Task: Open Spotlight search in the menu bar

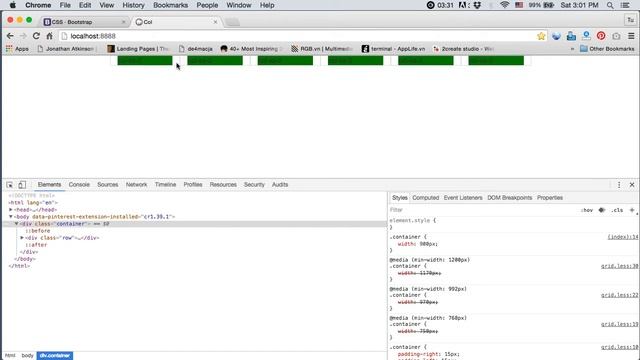Action: (610, 5)
